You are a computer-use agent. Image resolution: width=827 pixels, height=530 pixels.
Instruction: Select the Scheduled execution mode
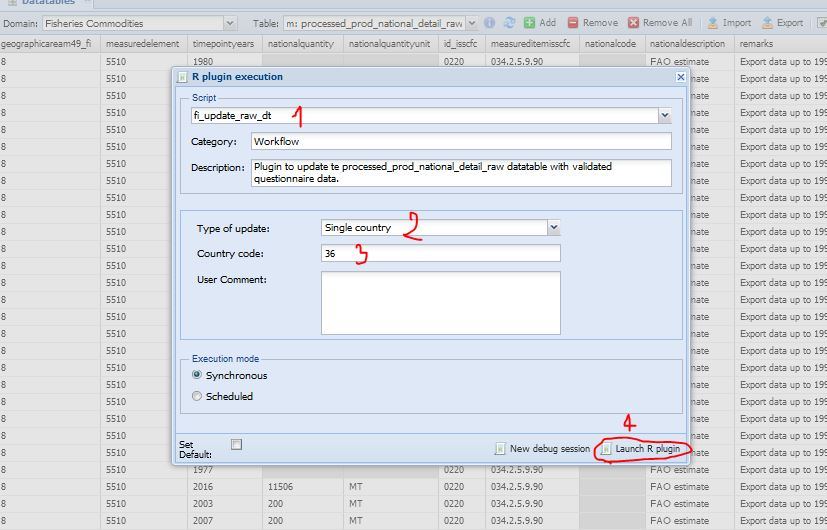pos(197,396)
